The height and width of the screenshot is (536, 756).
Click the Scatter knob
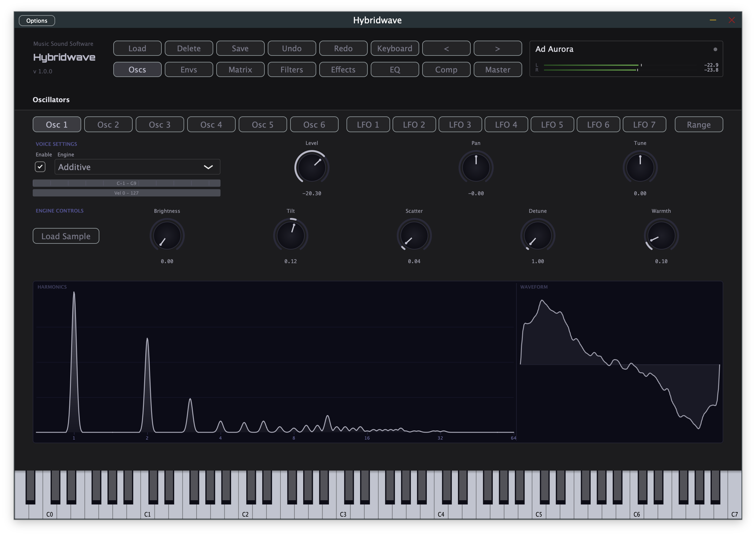click(x=414, y=235)
